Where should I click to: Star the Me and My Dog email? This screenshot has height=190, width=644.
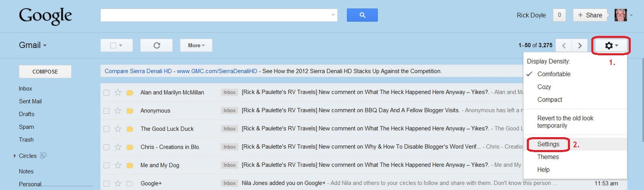click(118, 165)
